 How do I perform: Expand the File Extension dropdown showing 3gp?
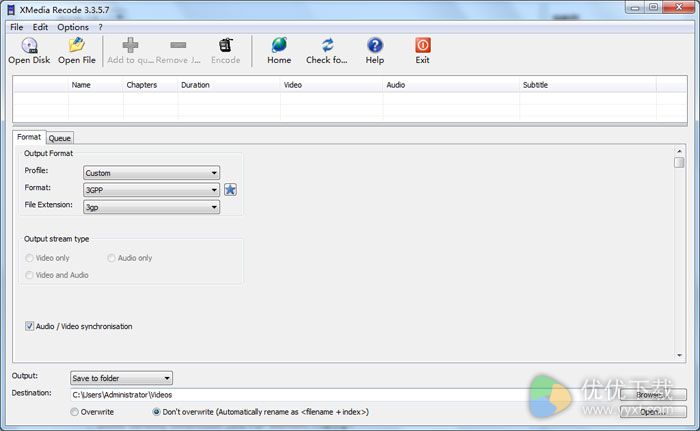pos(151,207)
